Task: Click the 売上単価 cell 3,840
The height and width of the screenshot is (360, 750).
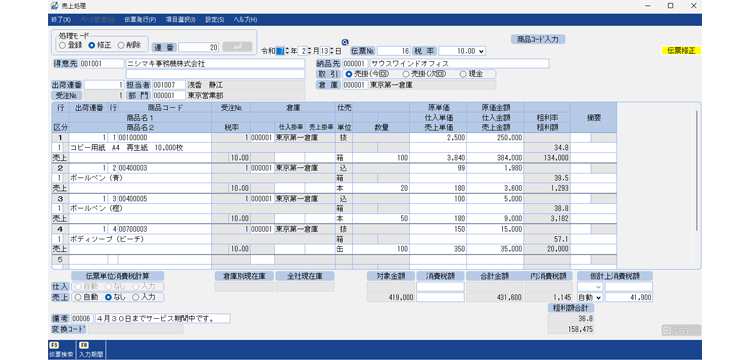Action: [438, 158]
